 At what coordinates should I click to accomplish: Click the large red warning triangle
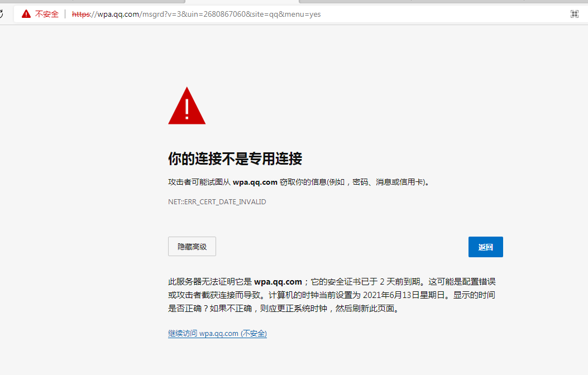tap(187, 106)
